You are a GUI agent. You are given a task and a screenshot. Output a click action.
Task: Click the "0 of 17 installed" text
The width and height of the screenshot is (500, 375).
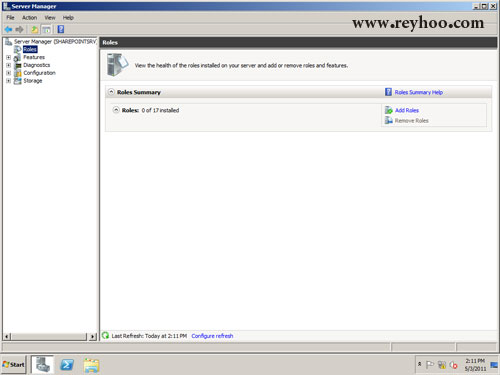[160, 110]
